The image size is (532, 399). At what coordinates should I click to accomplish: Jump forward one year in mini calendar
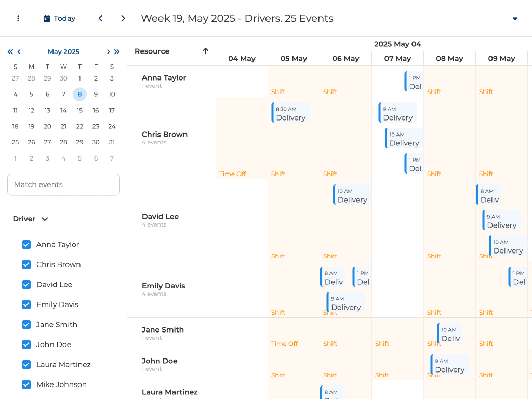pyautogui.click(x=117, y=52)
